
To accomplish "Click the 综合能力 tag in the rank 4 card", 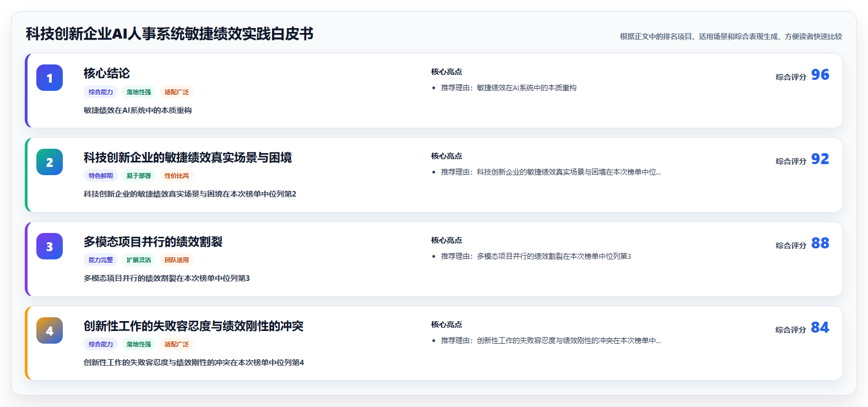I will point(101,344).
